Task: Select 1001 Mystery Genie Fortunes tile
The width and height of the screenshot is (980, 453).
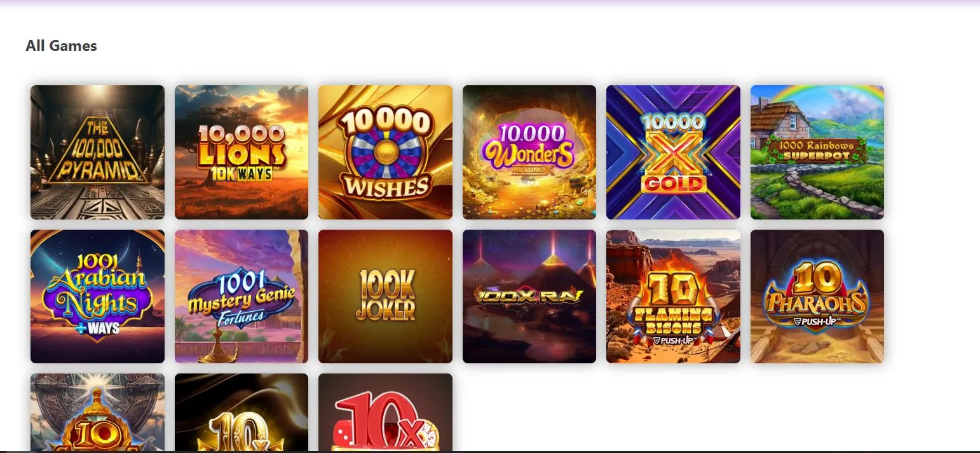Action: pos(242,296)
